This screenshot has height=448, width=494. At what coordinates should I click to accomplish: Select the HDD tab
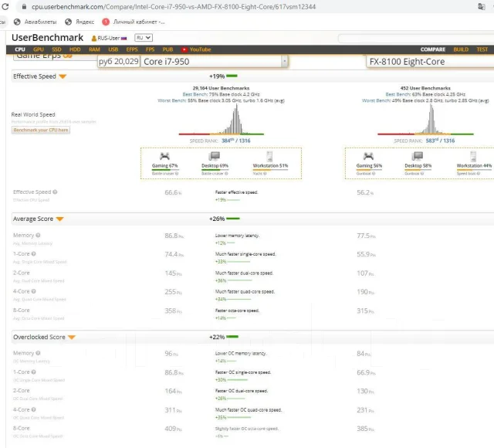75,49
